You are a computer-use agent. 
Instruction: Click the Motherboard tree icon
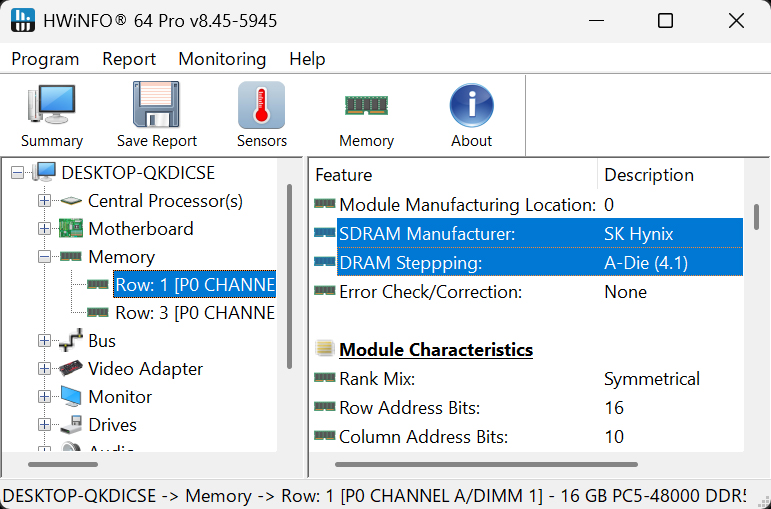71,229
